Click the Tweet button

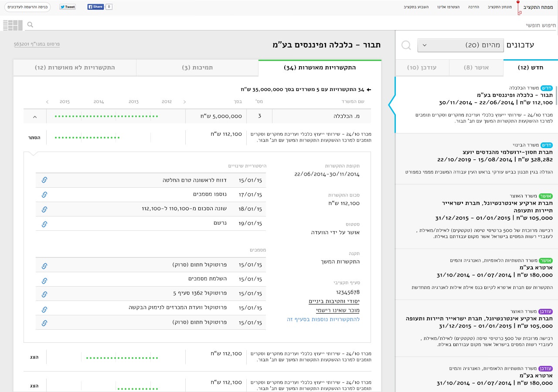[x=68, y=7]
